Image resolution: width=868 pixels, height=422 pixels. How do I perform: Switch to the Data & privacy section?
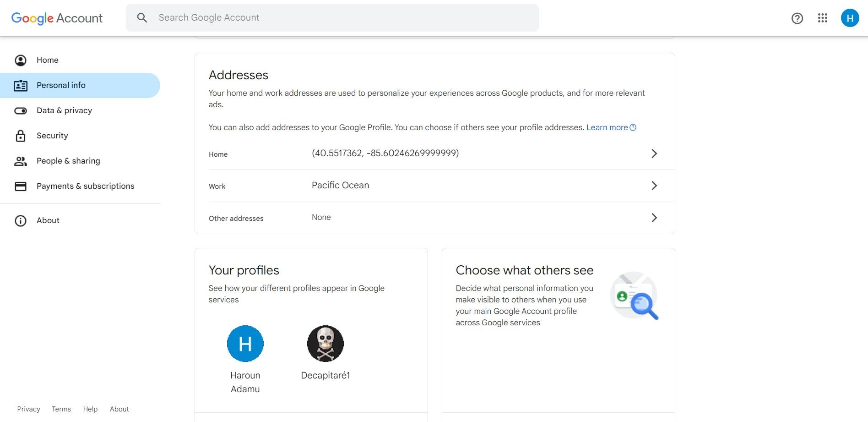(x=64, y=110)
